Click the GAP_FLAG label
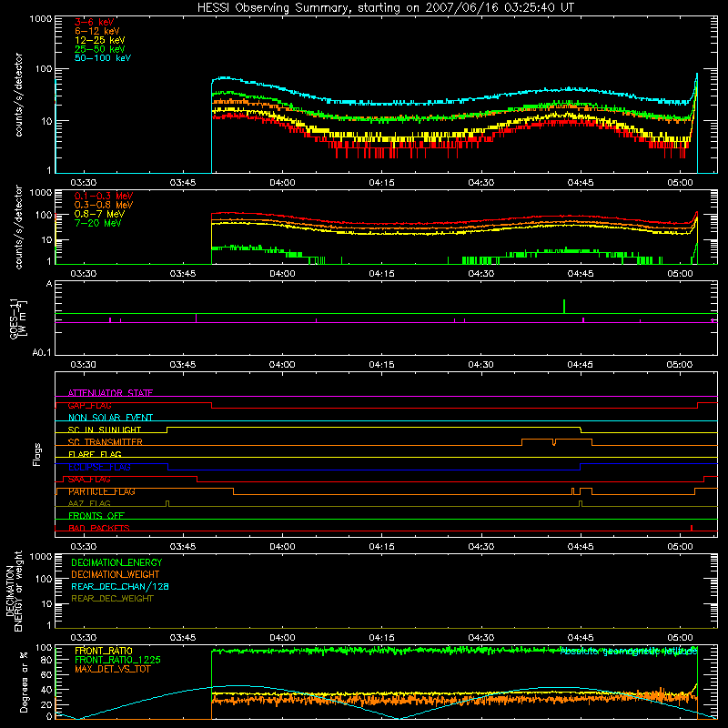Screen dimensions: 728x728 89,405
